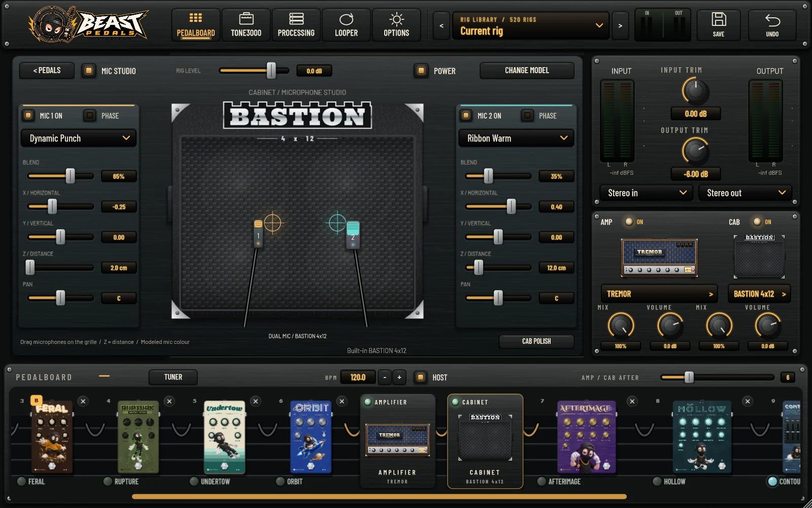Toggle Mic 2 Phase
The height and width of the screenshot is (508, 812).
[528, 115]
